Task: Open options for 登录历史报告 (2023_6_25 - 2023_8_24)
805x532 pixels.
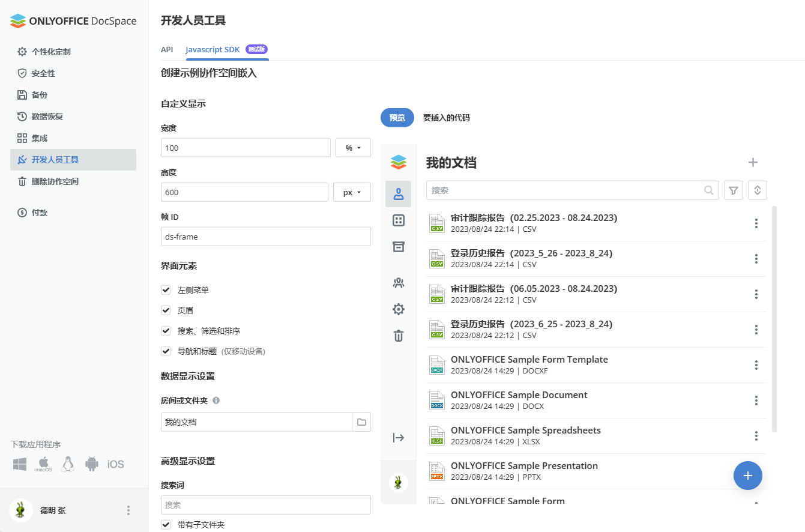Action: [x=756, y=330]
